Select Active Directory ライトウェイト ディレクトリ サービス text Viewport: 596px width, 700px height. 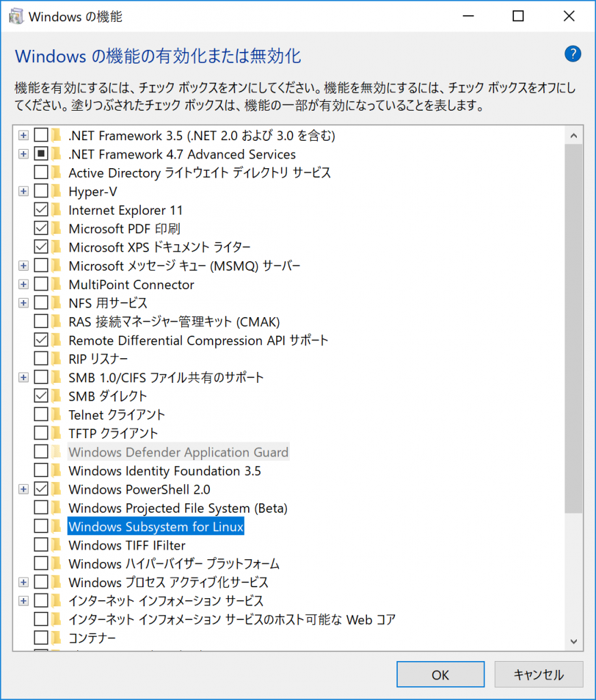pyautogui.click(x=200, y=173)
